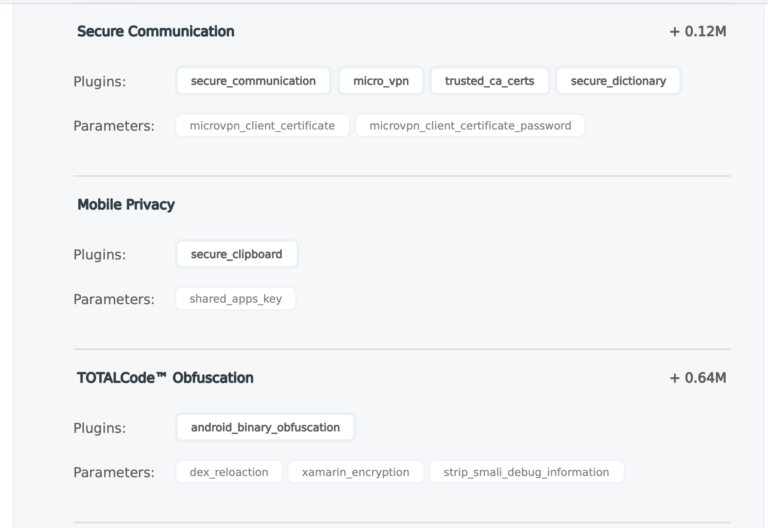
Task: Select the microvpn_client_certificate parameter
Action: click(x=263, y=126)
